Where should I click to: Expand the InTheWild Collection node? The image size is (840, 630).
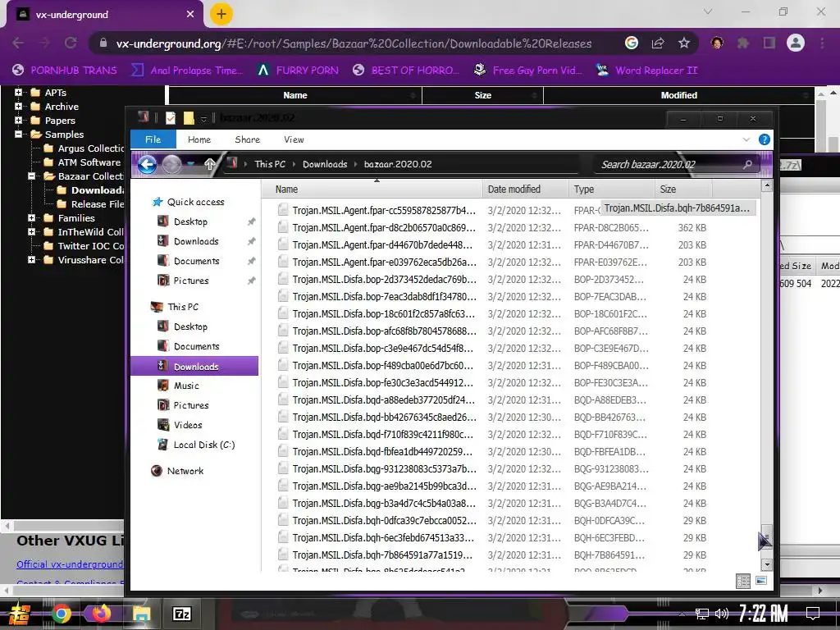pos(32,231)
